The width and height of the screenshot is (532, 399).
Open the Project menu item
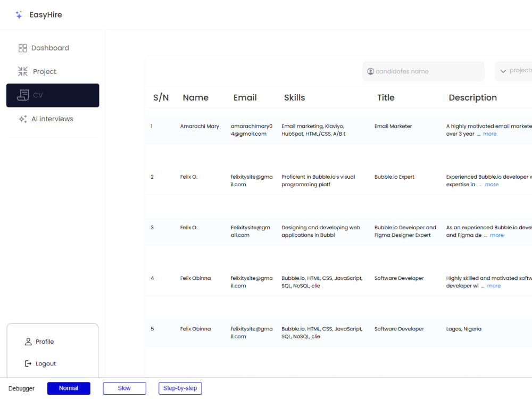click(x=53, y=72)
